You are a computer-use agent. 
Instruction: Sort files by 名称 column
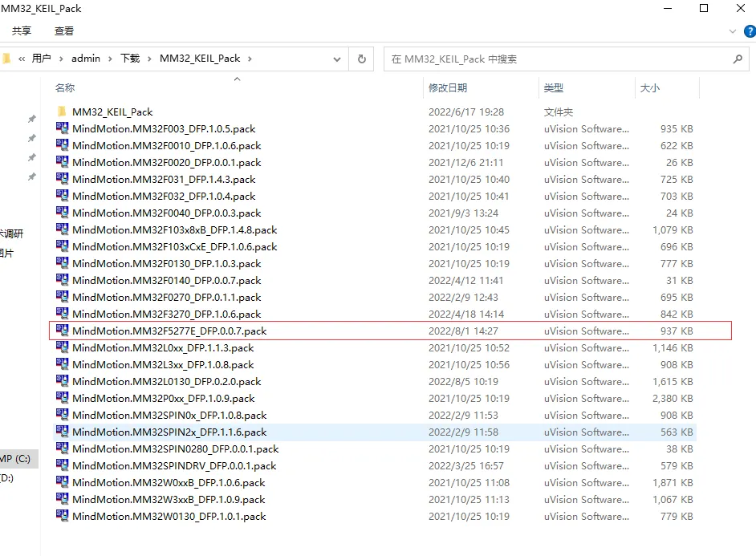click(x=65, y=87)
